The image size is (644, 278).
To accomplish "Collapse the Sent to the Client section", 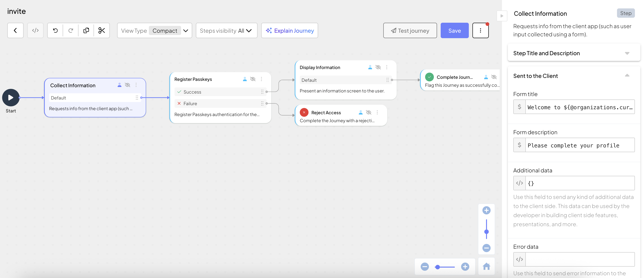I will pos(627,75).
